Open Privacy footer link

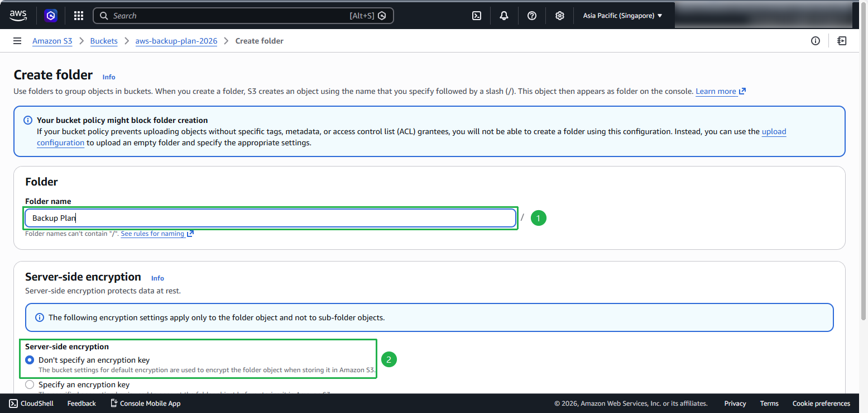point(735,403)
